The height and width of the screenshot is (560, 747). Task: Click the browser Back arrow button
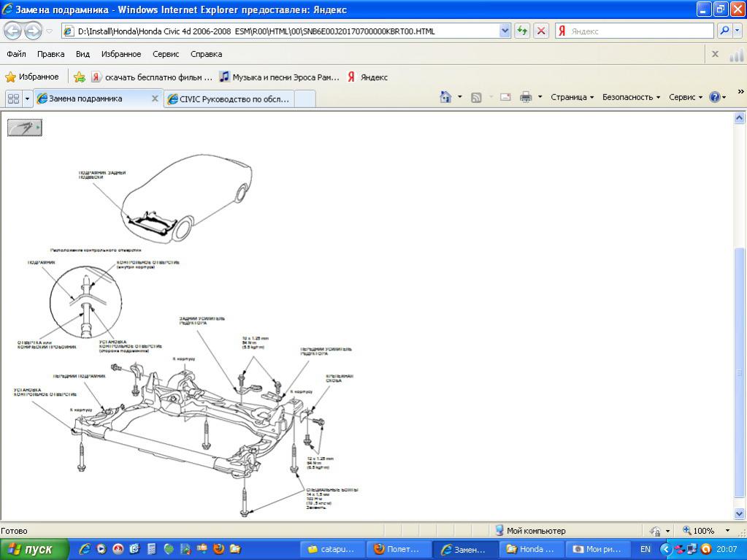13,31
